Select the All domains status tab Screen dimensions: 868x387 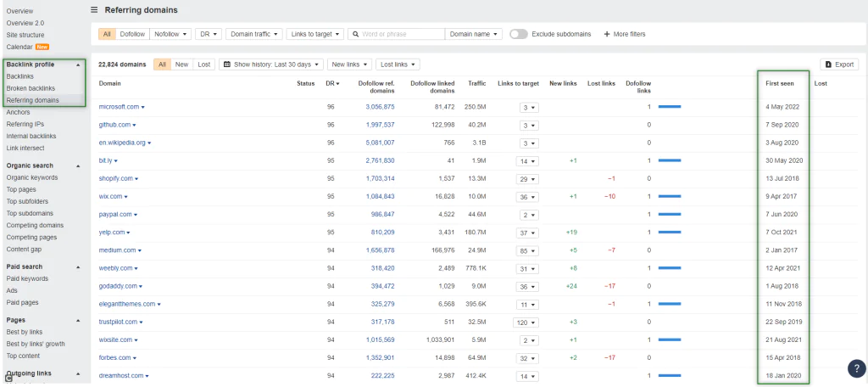coord(162,64)
